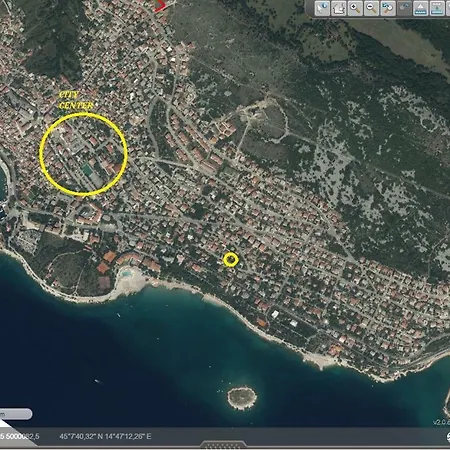Click the home extent map icon

(x=338, y=8)
